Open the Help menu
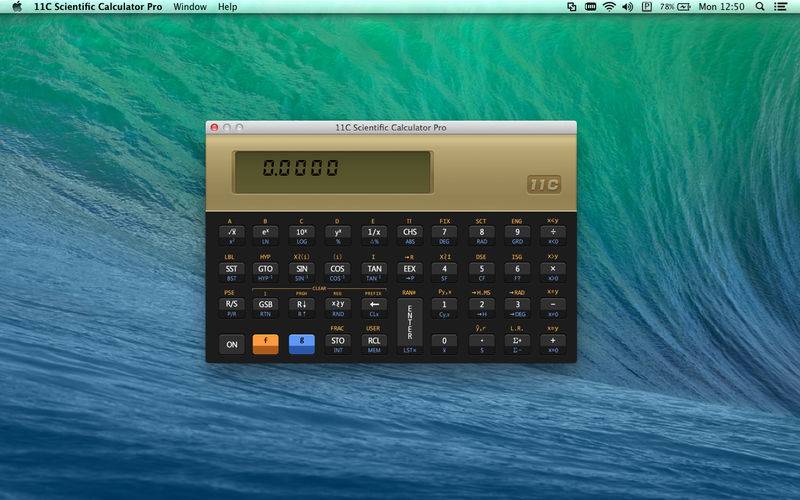This screenshot has height=500, width=800. pos(228,7)
